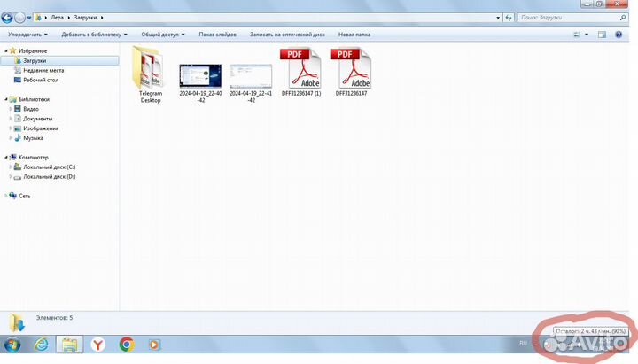
Task: Expand the Видео library
Action: pyautogui.click(x=11, y=109)
